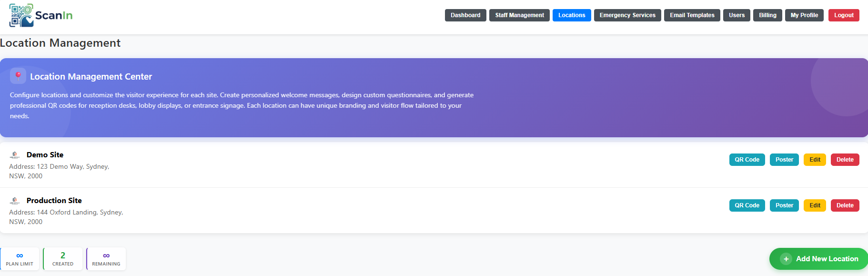Log out using the Logout button

[x=844, y=15]
